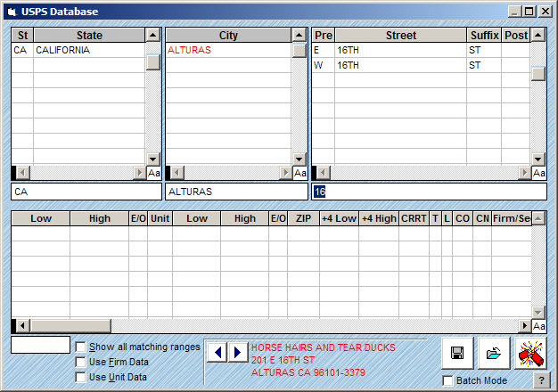Click the city input field containing ALTURAS

[236, 192]
